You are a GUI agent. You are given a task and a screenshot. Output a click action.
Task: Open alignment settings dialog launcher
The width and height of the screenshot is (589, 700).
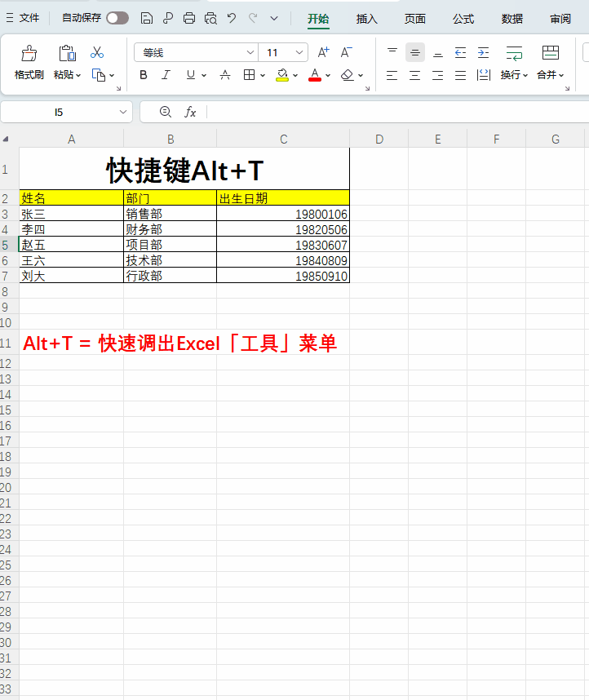[x=567, y=88]
